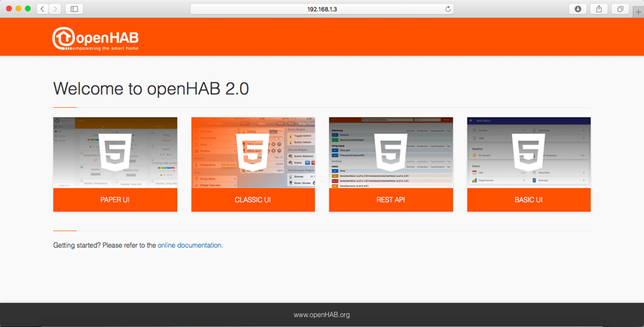This screenshot has width=644, height=327.
Task: Click the Basic UI preview thumbnail
Action: tap(529, 153)
